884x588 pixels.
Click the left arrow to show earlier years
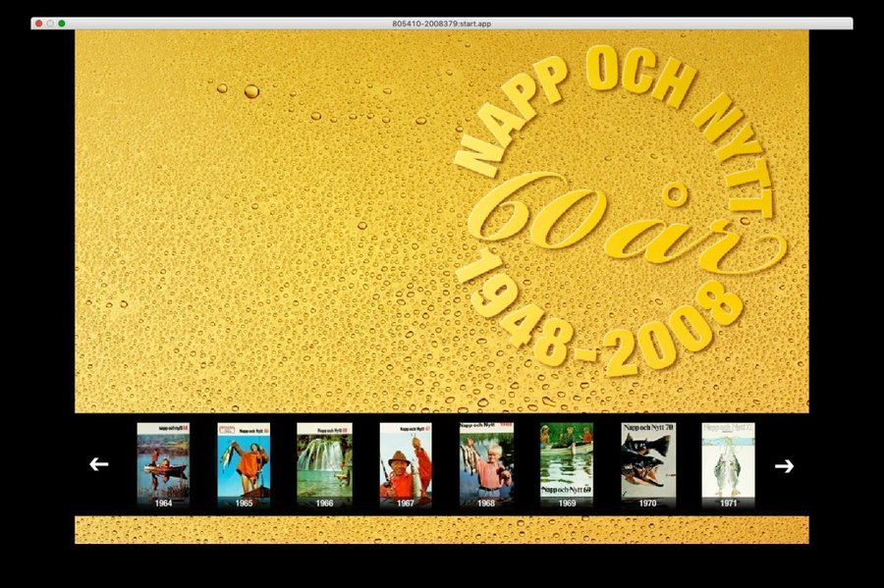pos(98,464)
